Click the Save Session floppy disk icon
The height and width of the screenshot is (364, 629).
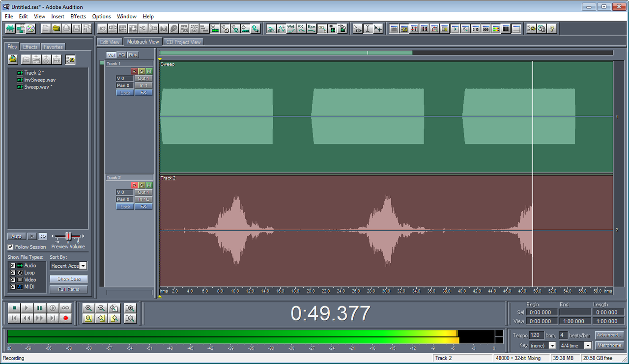[76, 28]
